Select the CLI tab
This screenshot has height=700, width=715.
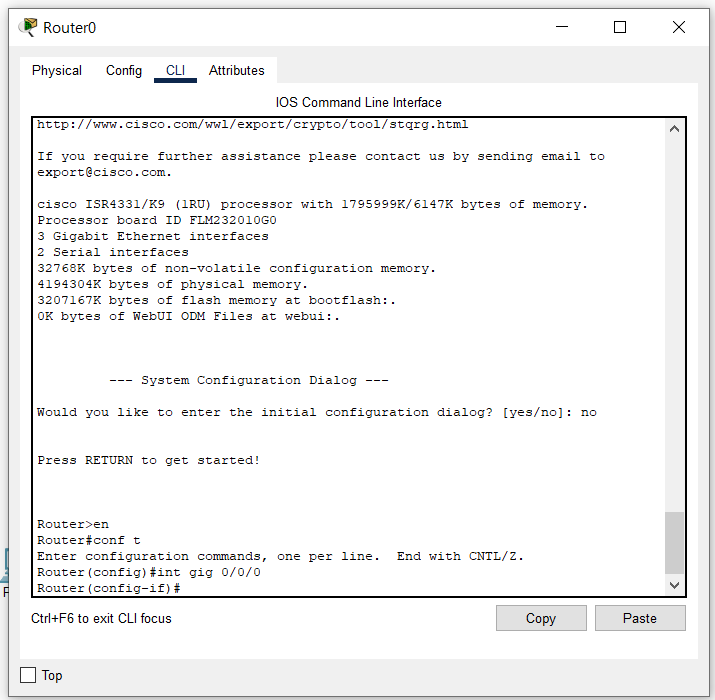coord(175,71)
